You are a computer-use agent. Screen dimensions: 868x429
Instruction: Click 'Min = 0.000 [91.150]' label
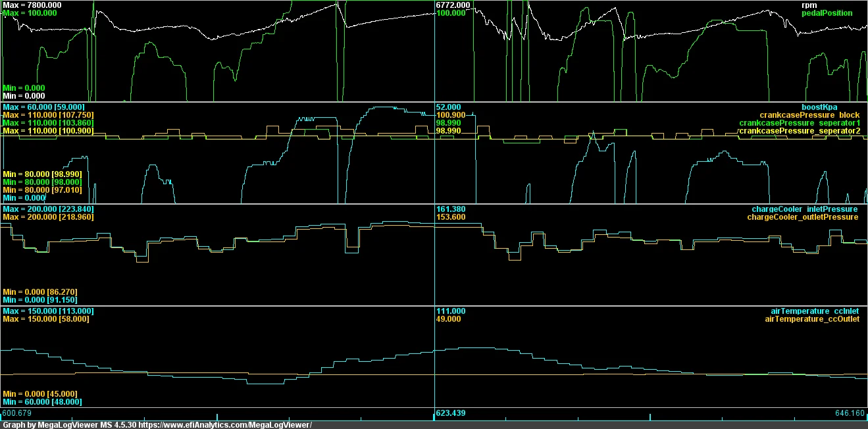(x=40, y=300)
